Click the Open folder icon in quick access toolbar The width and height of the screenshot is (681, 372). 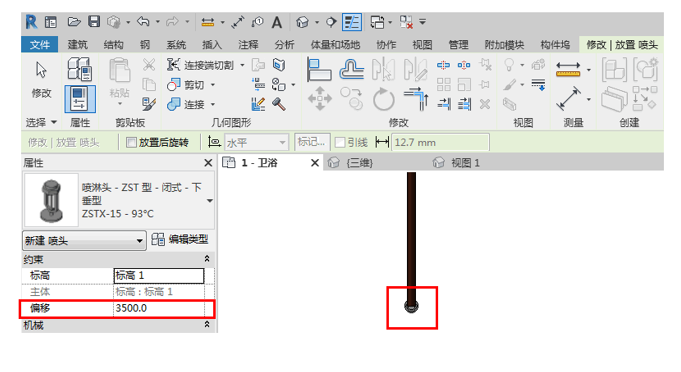(74, 22)
